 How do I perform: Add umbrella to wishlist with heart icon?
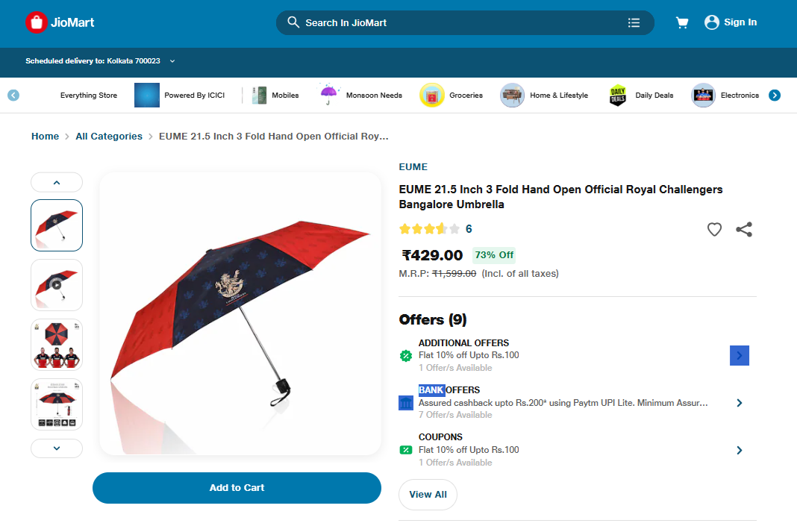point(714,229)
